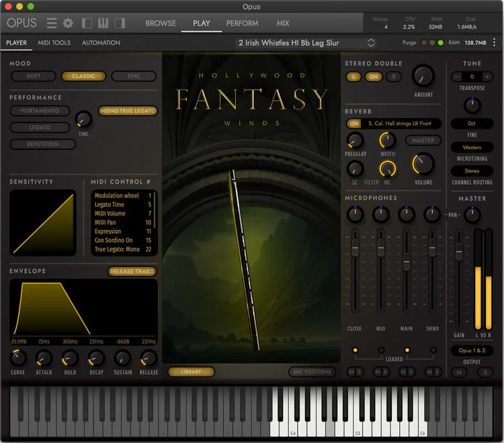Click the Fine tune knob
Screen dimensions: 504x443
472,105
